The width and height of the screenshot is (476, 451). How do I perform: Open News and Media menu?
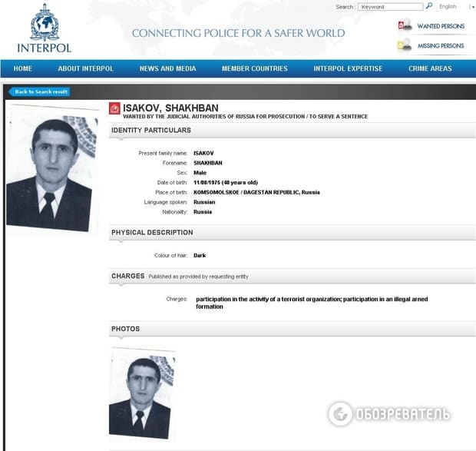pyautogui.click(x=168, y=68)
